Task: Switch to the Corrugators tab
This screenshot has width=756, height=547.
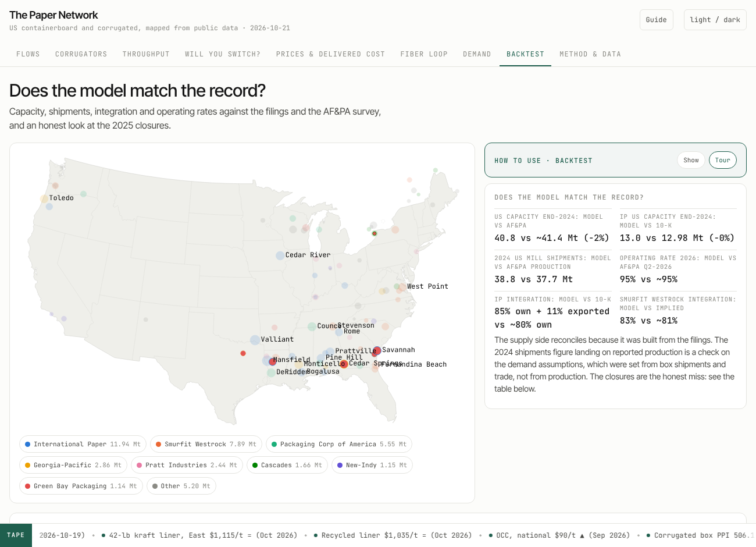Action: (81, 54)
